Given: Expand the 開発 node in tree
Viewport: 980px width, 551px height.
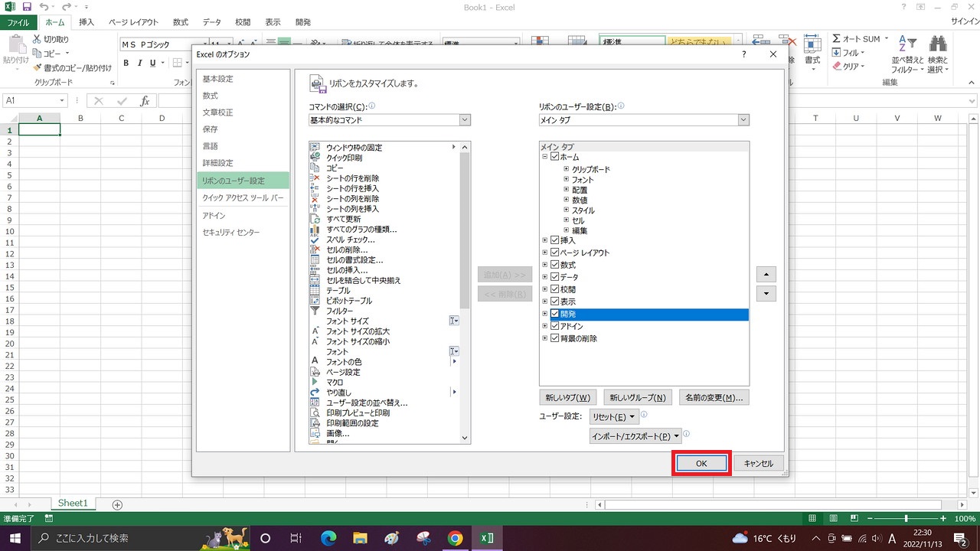Looking at the screenshot, I should point(545,314).
